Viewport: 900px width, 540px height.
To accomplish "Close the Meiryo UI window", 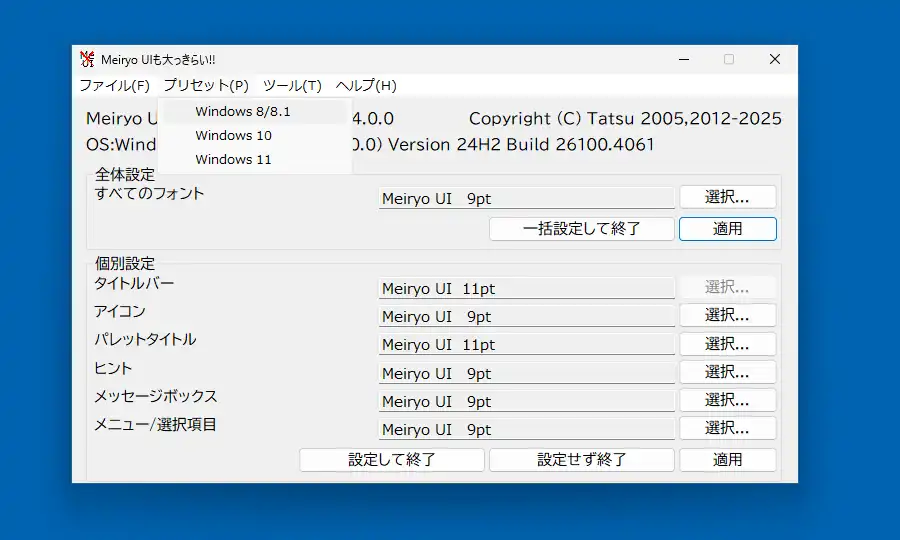I will click(x=775, y=59).
